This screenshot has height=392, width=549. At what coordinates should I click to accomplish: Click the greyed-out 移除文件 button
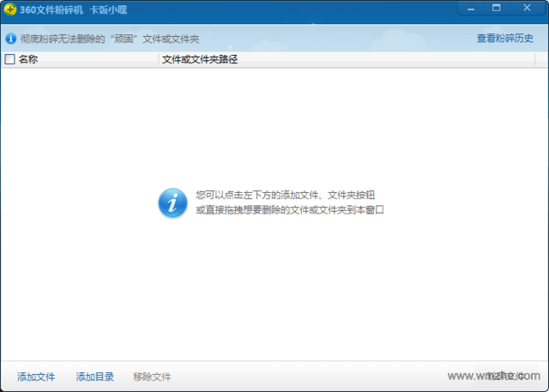pyautogui.click(x=152, y=377)
